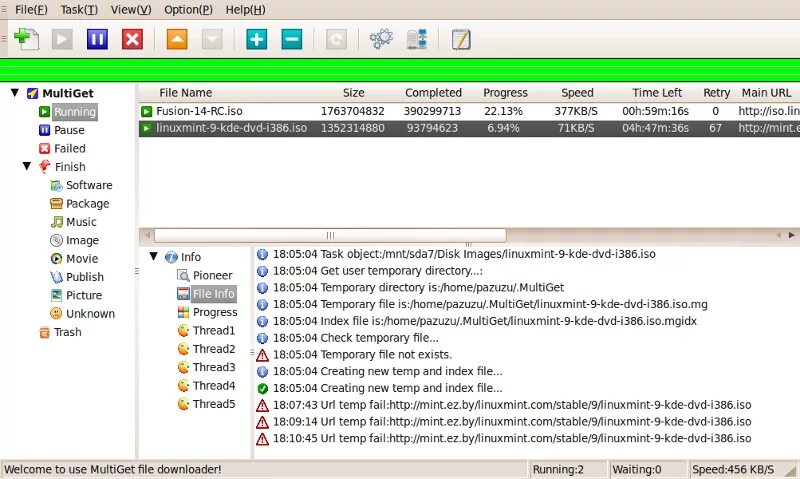The width and height of the screenshot is (800, 479).
Task: Select Running category in sidebar
Action: 74,112
